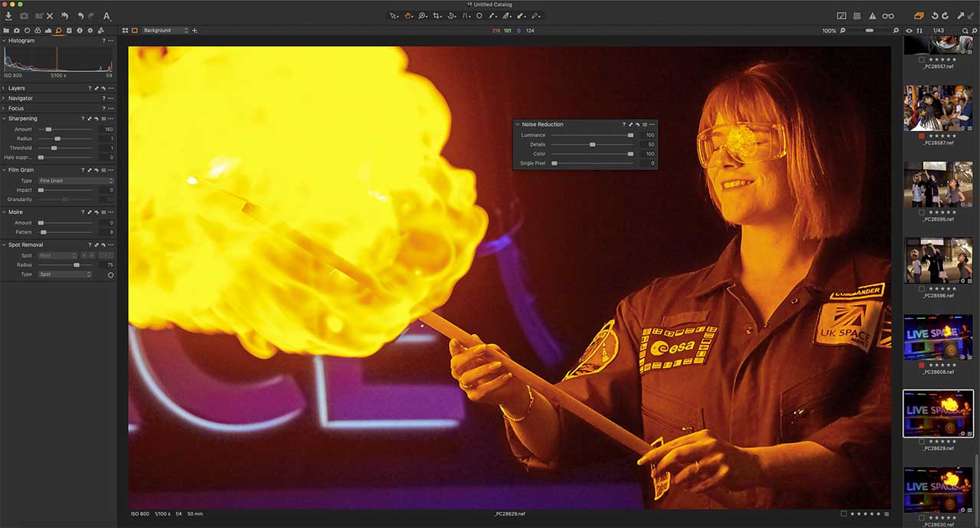Open Noise Reduction panel help question mark
The image size is (980, 528).
[624, 124]
